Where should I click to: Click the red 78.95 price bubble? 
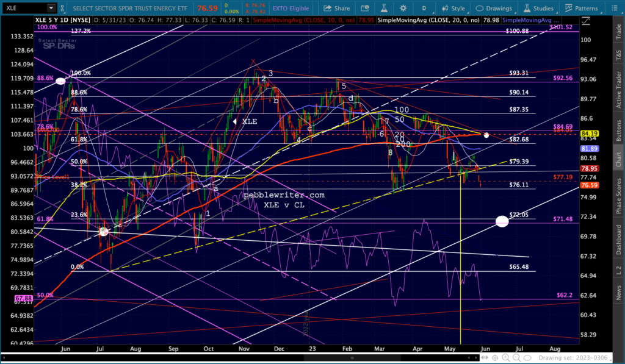[589, 168]
